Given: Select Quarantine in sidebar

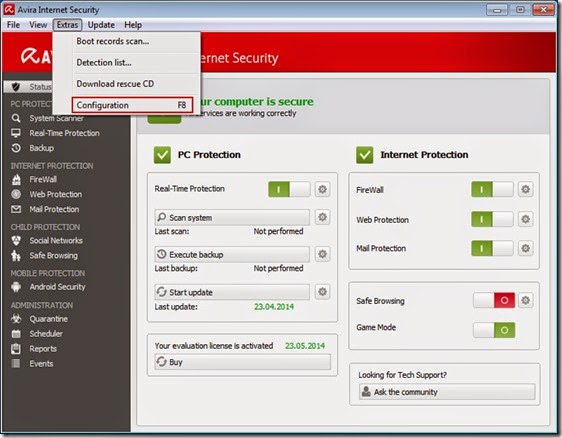Looking at the screenshot, I should [48, 319].
